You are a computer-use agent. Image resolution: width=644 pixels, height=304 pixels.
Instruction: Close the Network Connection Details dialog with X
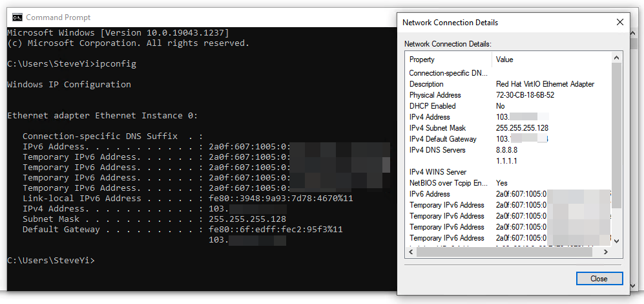click(619, 22)
